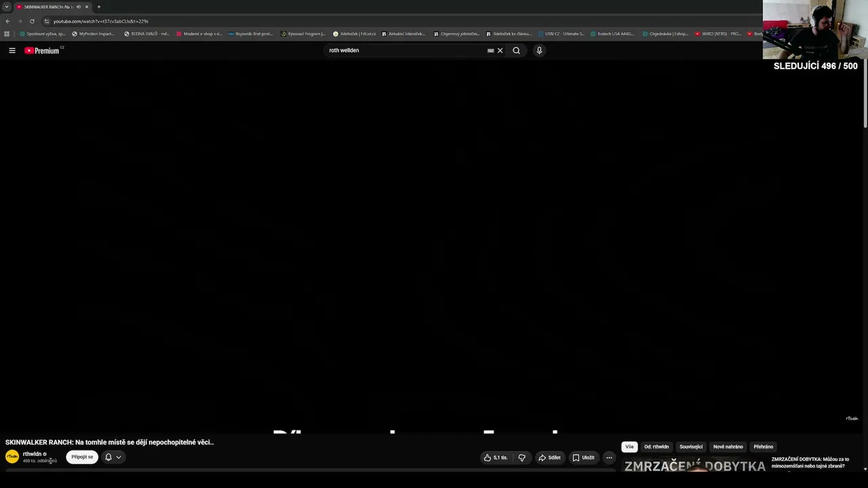Start voice search with the microphone
The height and width of the screenshot is (488, 868).
click(x=539, y=50)
